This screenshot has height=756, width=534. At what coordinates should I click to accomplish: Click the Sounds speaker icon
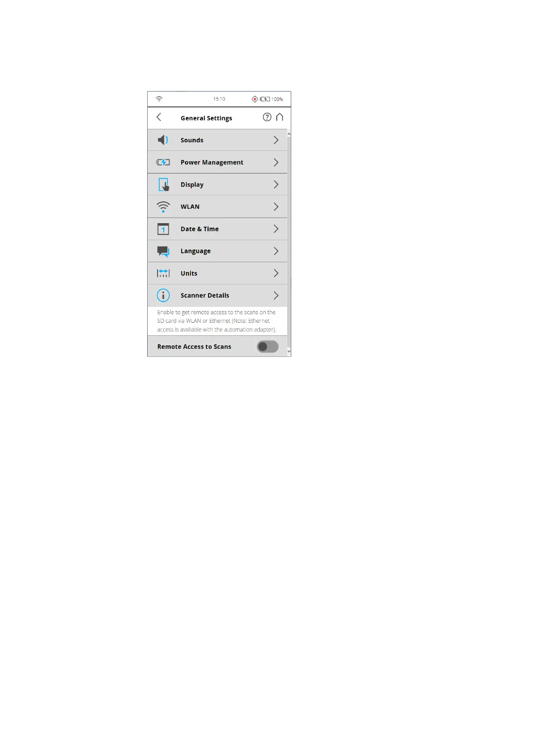pyautogui.click(x=163, y=140)
